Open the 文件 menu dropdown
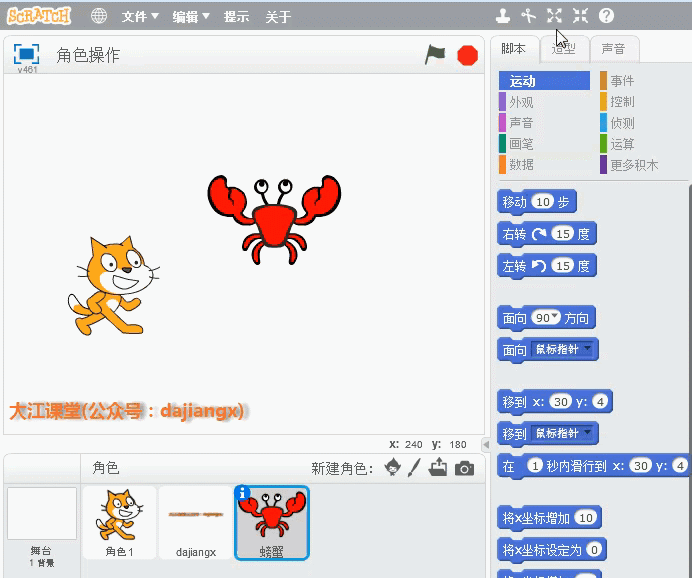This screenshot has height=578, width=692. (x=140, y=17)
